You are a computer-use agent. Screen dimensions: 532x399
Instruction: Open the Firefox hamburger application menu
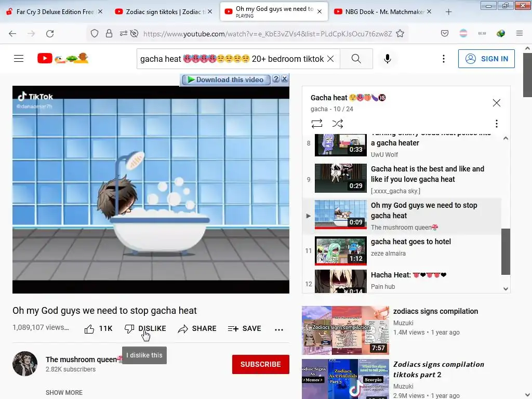(520, 33)
